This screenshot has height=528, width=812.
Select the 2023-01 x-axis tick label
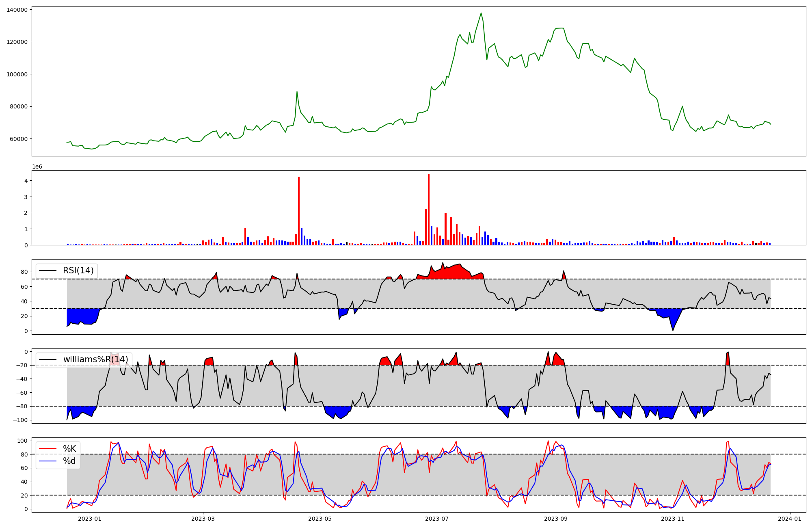click(x=89, y=519)
